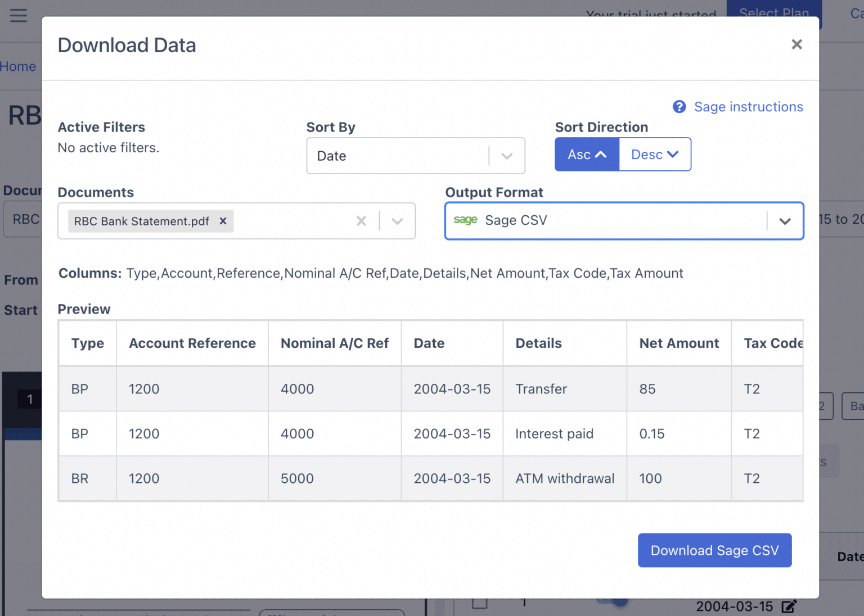
Task: Clear the Documents selection with the X icon
Action: [361, 221]
